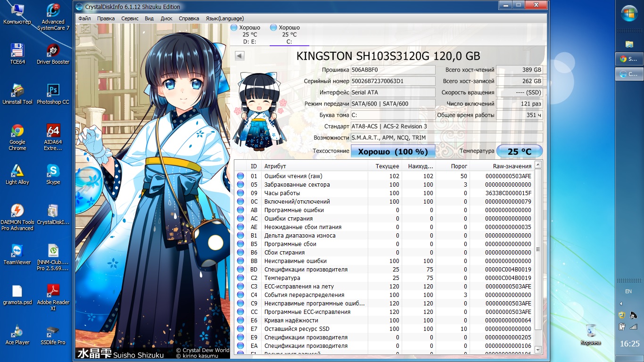Viewport: 644px width, 362px height.
Task: Show hidden tray icons with the arrow
Action: (621, 304)
